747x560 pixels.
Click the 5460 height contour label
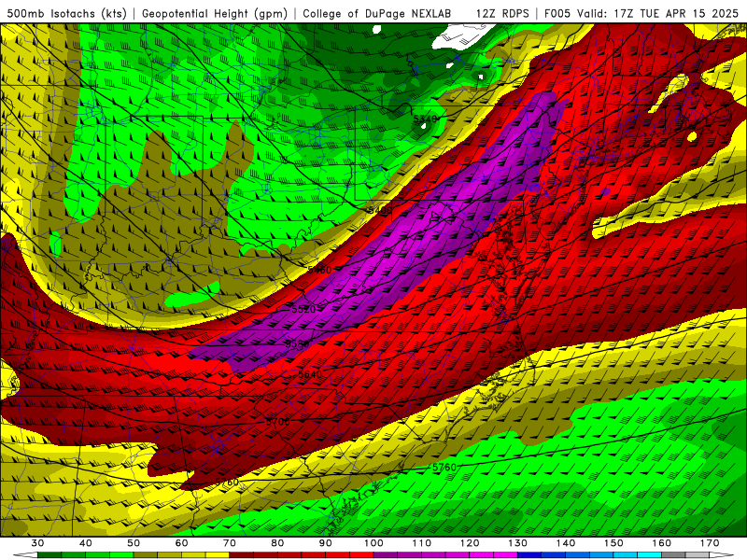(x=319, y=270)
